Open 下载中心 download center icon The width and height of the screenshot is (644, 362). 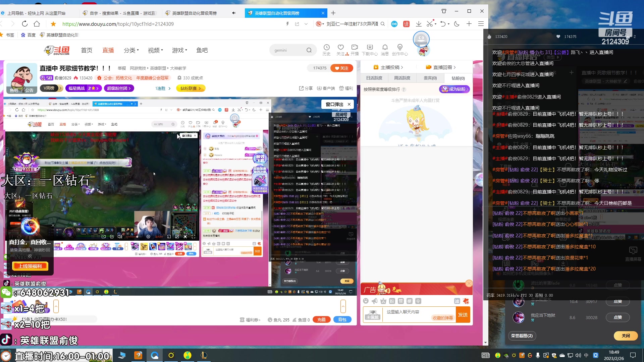370,50
